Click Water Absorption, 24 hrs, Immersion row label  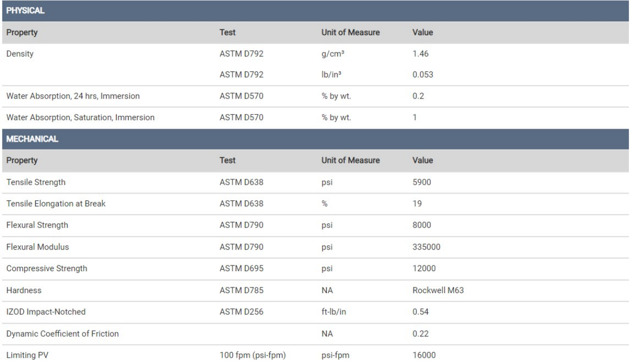65,96
